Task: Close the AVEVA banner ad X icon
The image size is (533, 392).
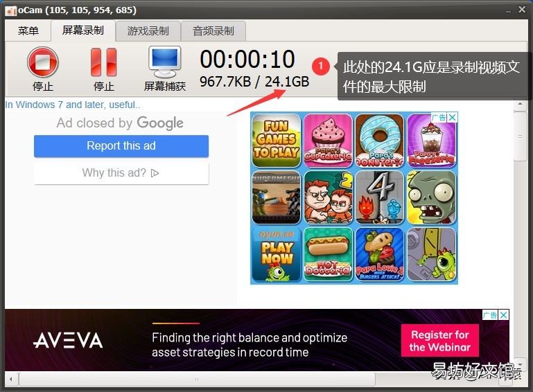Action: coord(504,315)
